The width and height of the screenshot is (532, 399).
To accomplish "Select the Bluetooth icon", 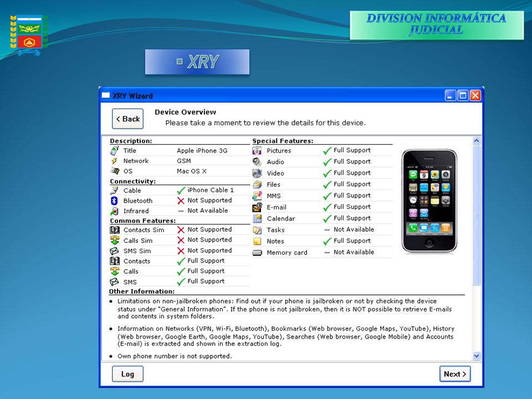I will click(114, 201).
